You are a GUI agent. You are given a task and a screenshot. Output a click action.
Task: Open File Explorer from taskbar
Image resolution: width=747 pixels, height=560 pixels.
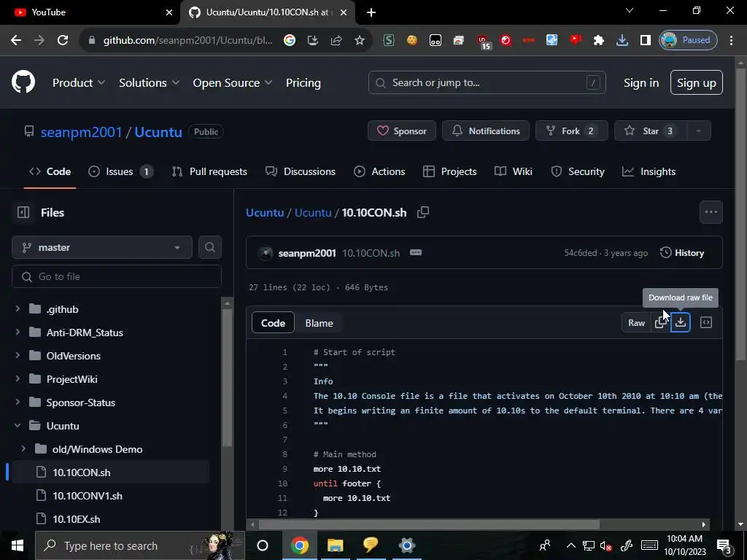(336, 545)
